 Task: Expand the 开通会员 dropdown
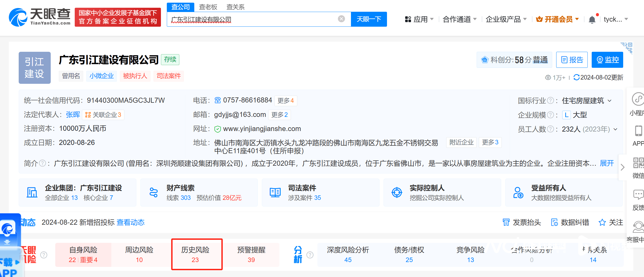pos(557,19)
